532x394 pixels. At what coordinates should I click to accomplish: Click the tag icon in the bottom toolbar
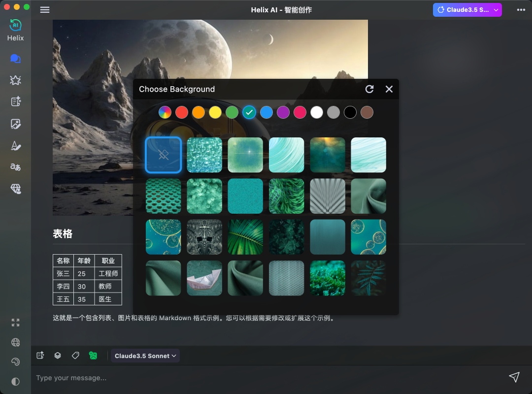click(x=75, y=355)
